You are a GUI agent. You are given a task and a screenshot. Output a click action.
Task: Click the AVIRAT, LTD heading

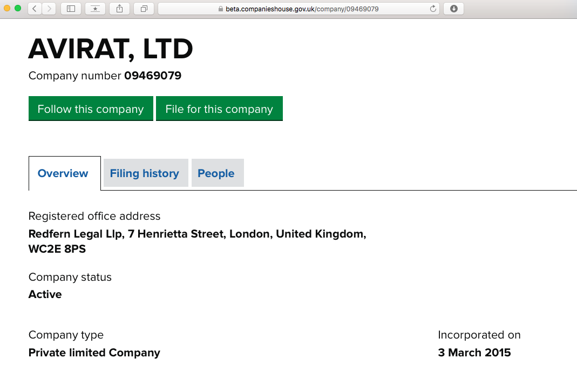pos(111,49)
